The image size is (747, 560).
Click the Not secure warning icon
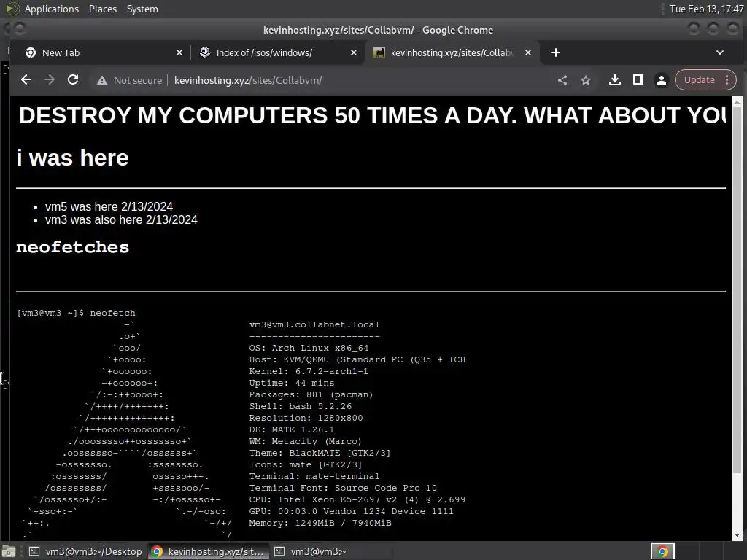pyautogui.click(x=102, y=80)
